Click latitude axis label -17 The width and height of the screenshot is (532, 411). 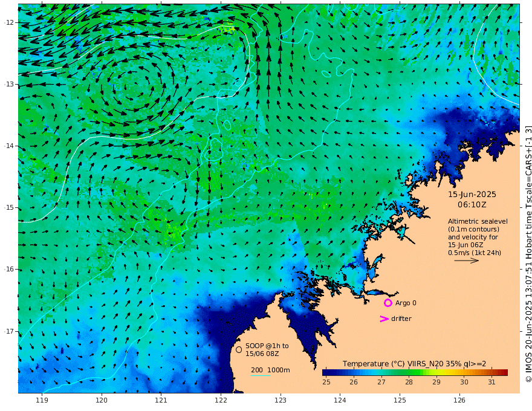tap(9, 331)
